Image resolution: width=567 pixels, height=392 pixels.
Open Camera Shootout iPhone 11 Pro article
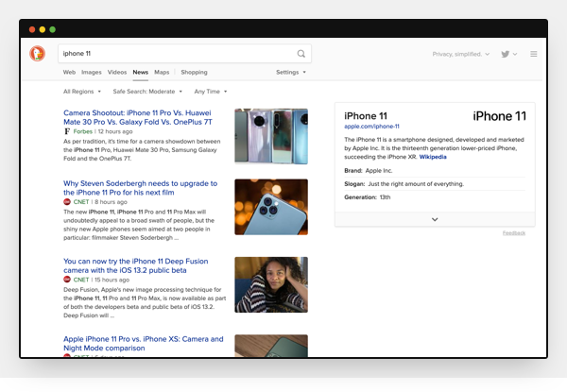[137, 117]
